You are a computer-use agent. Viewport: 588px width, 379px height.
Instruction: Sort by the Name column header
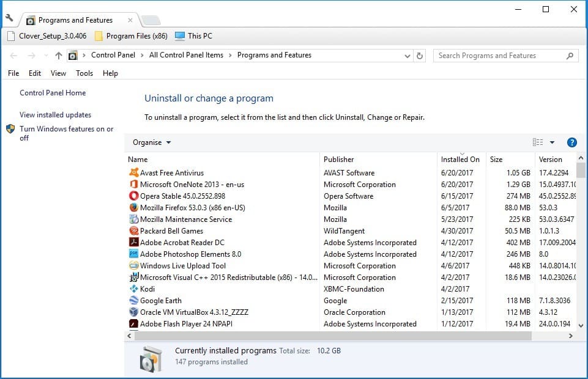coord(222,159)
